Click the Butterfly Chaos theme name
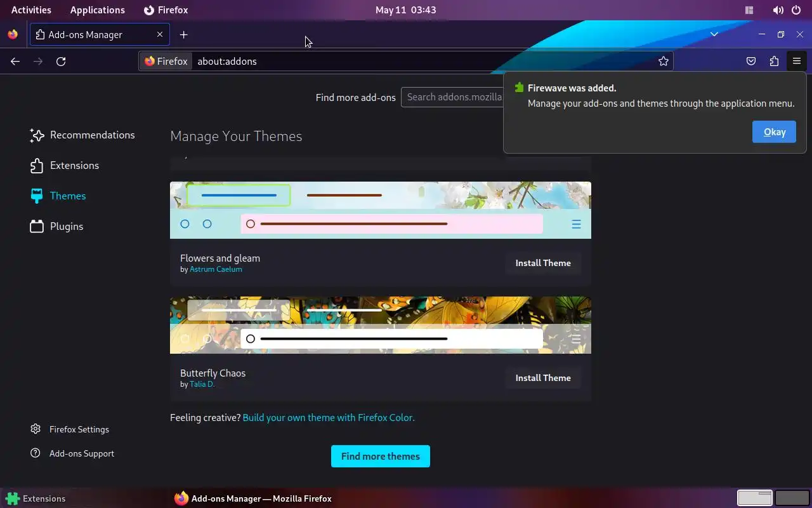Viewport: 812px width, 508px height. pos(213,373)
